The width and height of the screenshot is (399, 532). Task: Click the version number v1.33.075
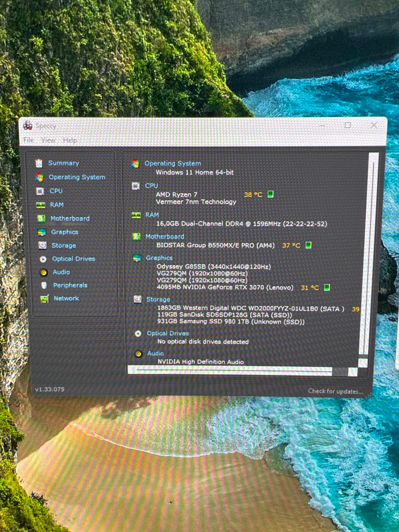[x=50, y=389]
